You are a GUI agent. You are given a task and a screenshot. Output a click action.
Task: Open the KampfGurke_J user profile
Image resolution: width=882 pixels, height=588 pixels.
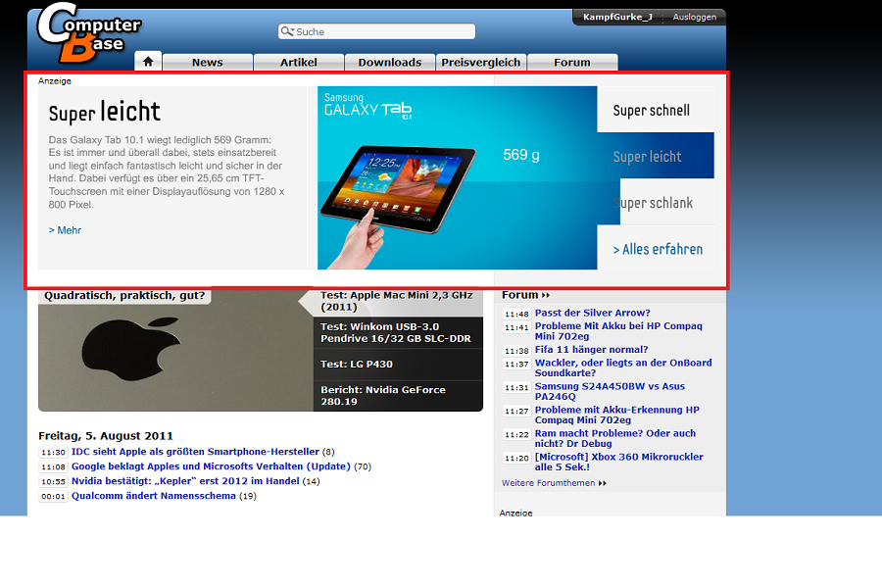[617, 17]
